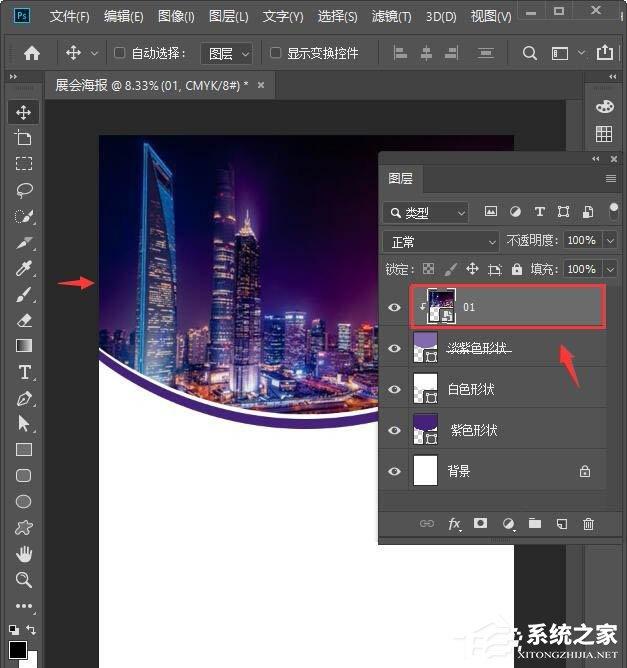
Task: Open the Layers panel flyout menu
Action: (x=611, y=179)
